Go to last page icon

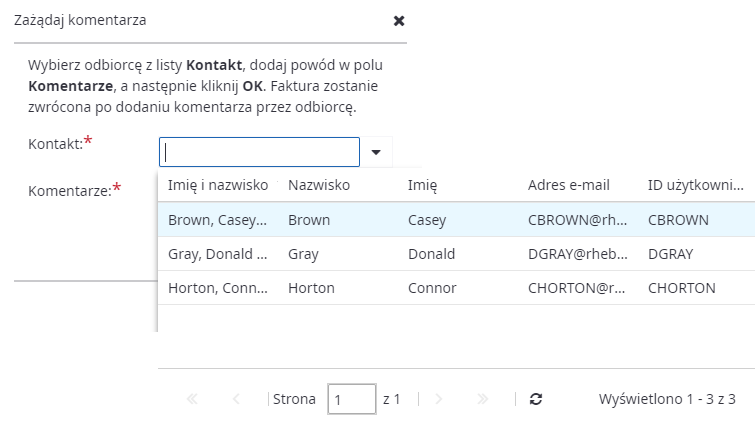click(x=483, y=398)
